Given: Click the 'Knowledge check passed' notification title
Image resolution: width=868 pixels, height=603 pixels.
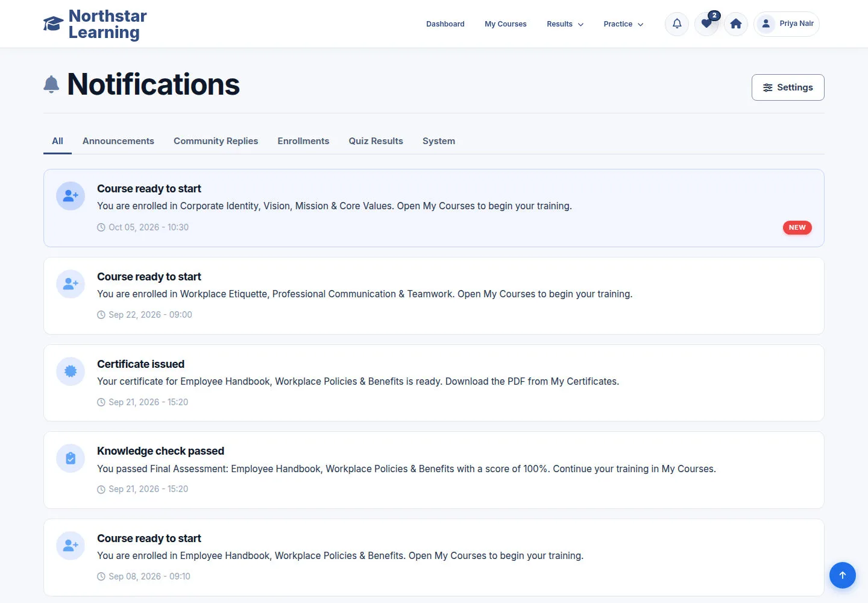Looking at the screenshot, I should click(160, 451).
